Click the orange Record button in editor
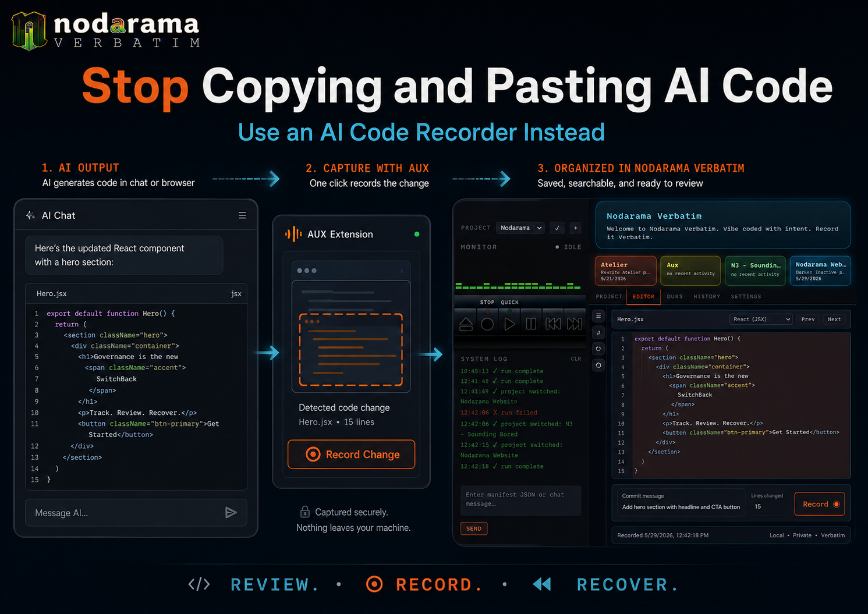The image size is (868, 614). (820, 504)
